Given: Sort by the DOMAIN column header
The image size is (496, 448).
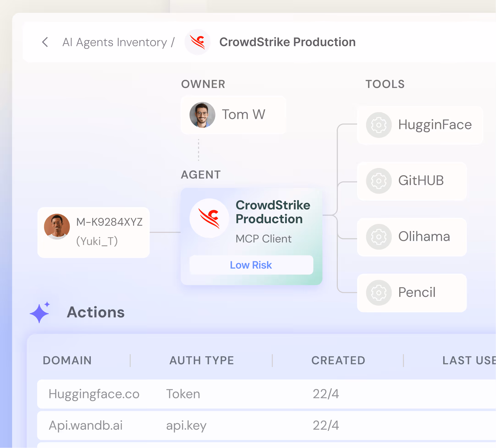Looking at the screenshot, I should [x=67, y=361].
